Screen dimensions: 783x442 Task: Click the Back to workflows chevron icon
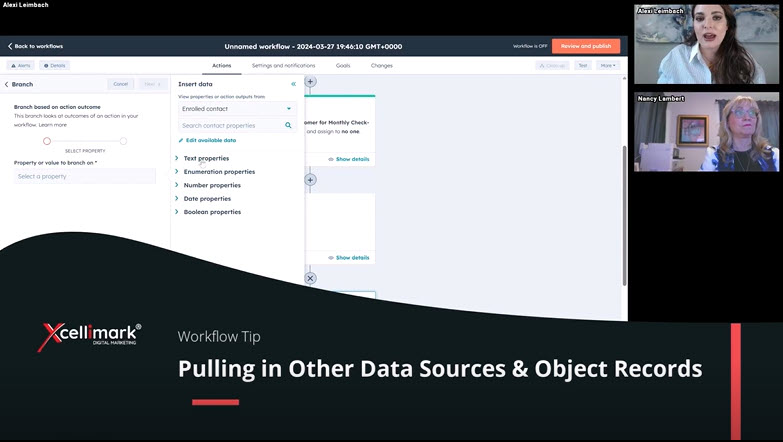[9, 46]
